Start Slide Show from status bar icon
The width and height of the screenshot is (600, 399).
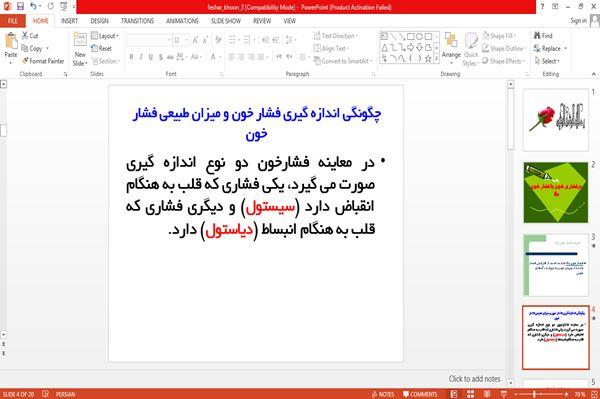[504, 394]
